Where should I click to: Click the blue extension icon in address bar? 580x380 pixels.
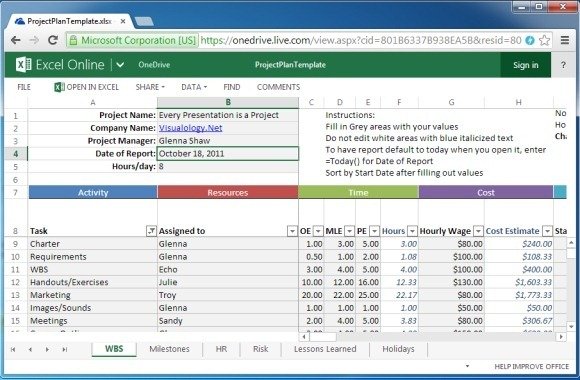(x=530, y=40)
